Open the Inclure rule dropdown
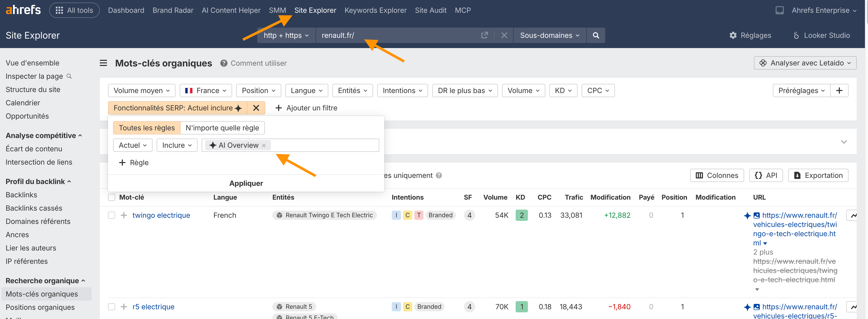Screen dimensions: 868x319 click(x=177, y=145)
